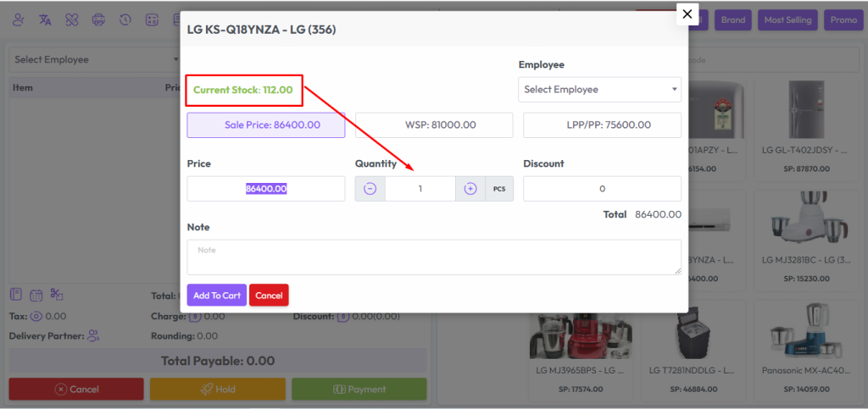The width and height of the screenshot is (868, 409).
Task: Click the SP: 46884.00 price text
Action: tap(695, 390)
